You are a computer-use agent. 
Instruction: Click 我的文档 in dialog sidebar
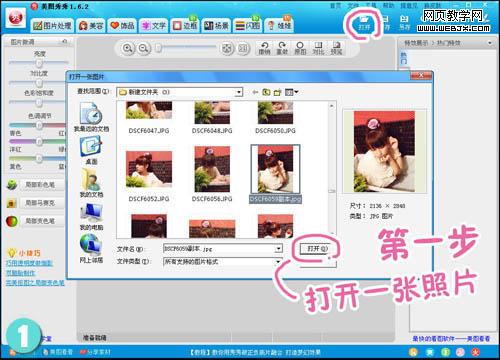pyautogui.click(x=91, y=183)
